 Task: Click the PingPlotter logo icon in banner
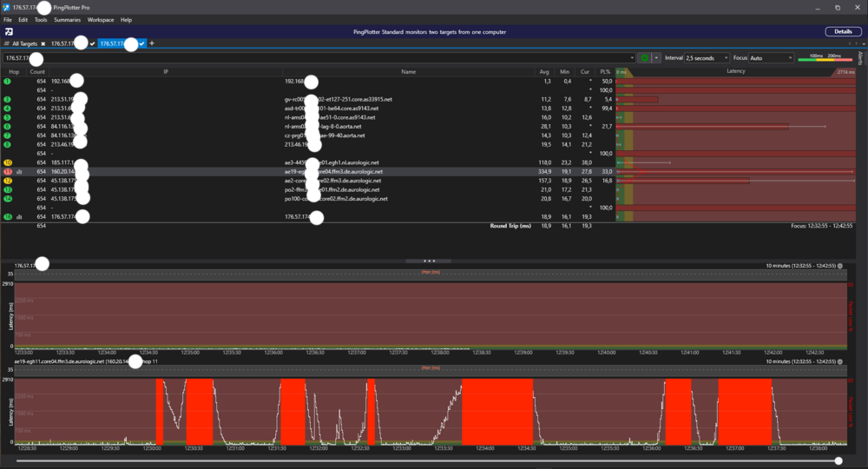click(8, 31)
